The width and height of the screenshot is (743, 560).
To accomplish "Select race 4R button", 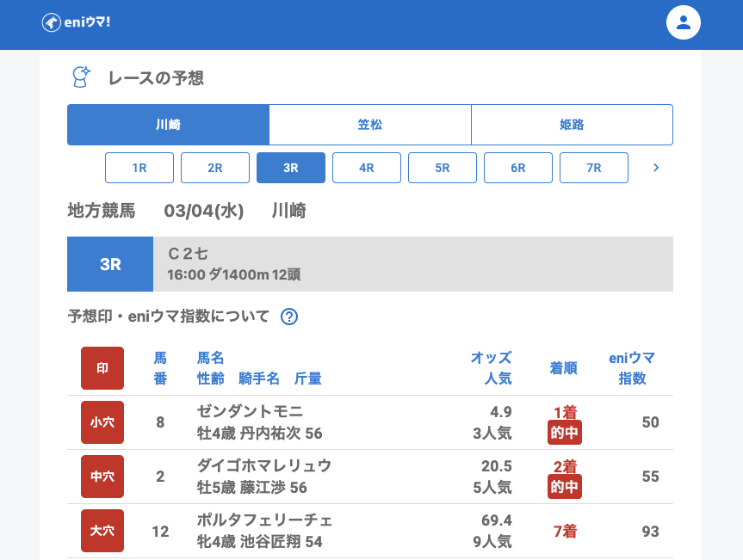I will (367, 168).
